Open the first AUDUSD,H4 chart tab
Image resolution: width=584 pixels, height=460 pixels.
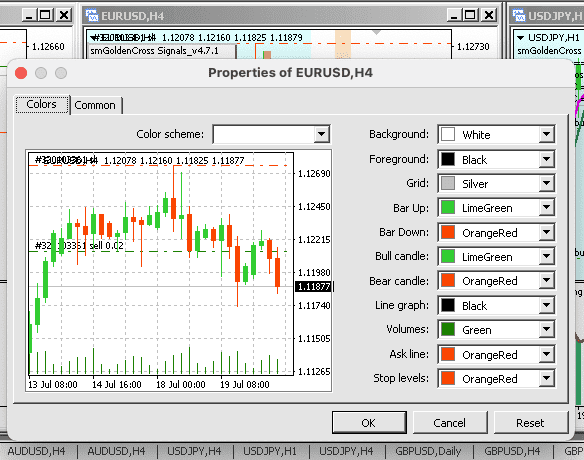click(x=36, y=451)
